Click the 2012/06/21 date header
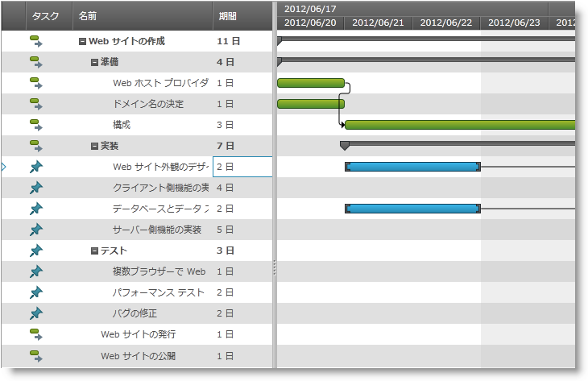 378,23
